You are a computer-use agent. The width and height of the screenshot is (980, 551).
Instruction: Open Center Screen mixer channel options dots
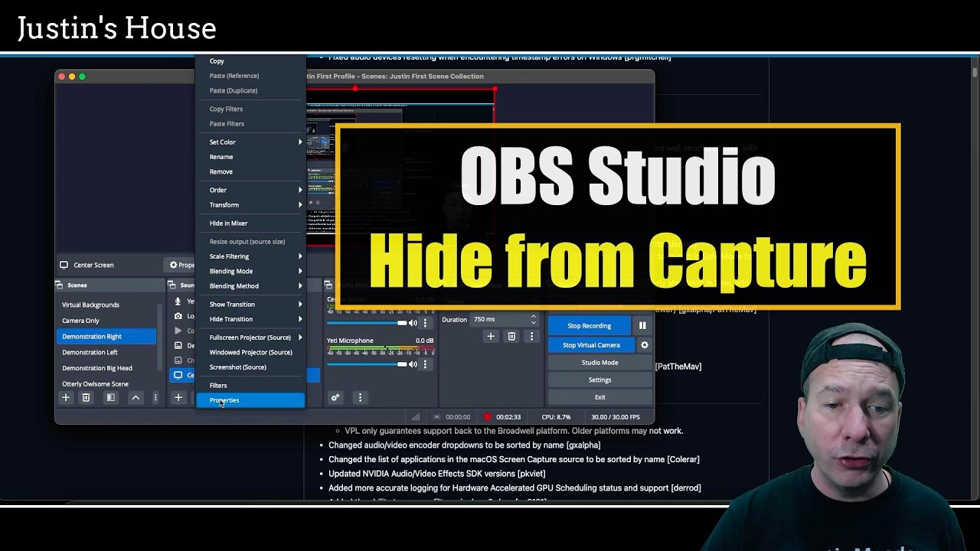click(x=426, y=323)
